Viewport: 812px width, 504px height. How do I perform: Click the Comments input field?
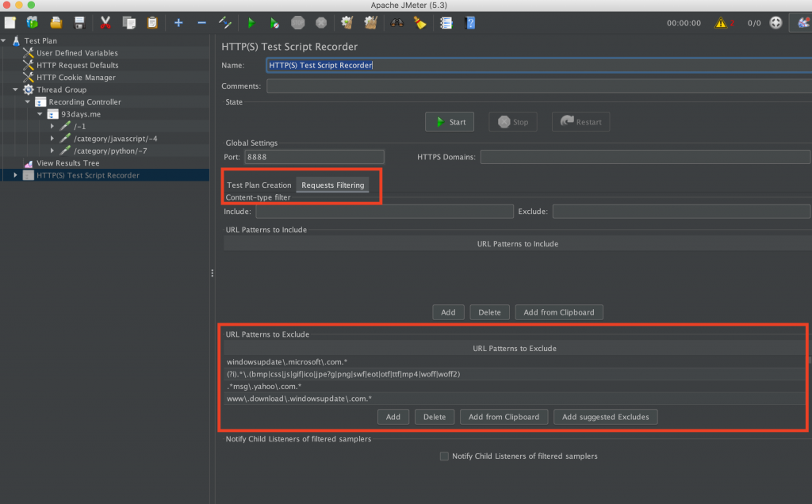pyautogui.click(x=538, y=86)
